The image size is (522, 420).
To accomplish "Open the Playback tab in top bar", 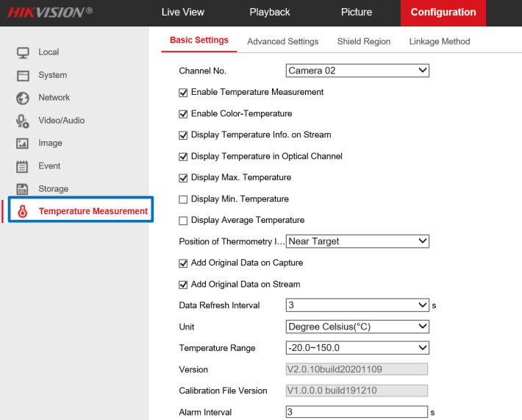I will pyautogui.click(x=269, y=13).
